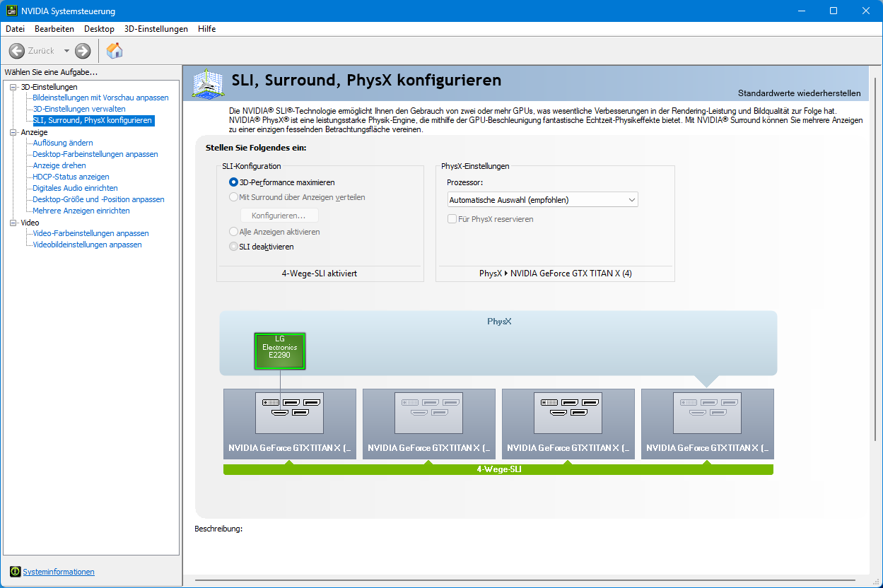This screenshot has width=883, height=588.
Task: Open the Hilfe menu
Action: click(x=207, y=29)
